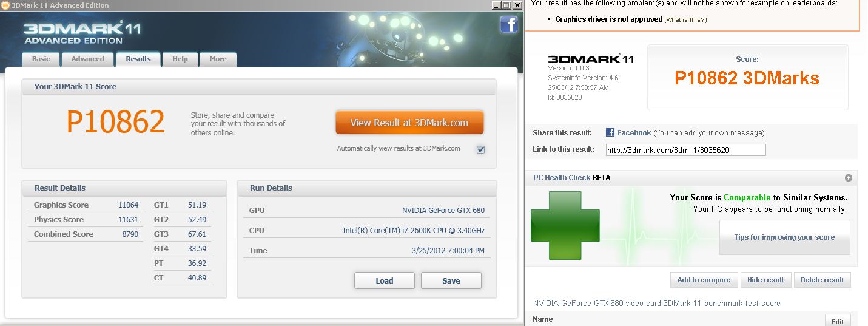868x326 pixels.
Task: Select the Results tab
Action: (x=138, y=59)
